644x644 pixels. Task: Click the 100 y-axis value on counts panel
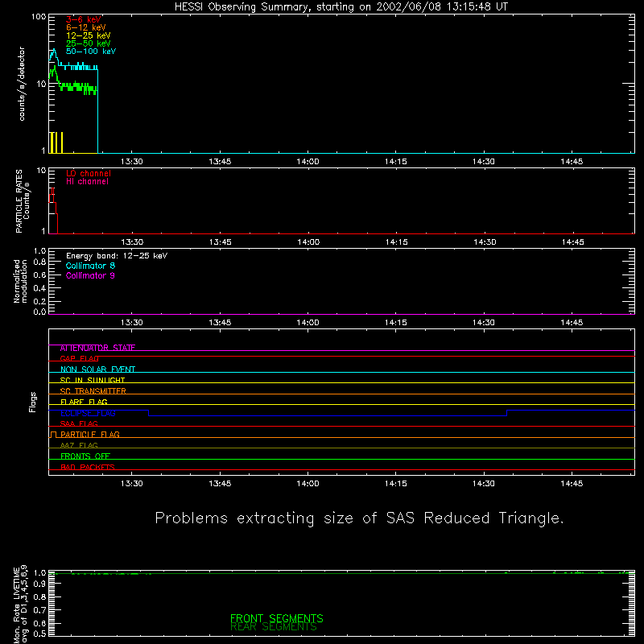pos(39,17)
